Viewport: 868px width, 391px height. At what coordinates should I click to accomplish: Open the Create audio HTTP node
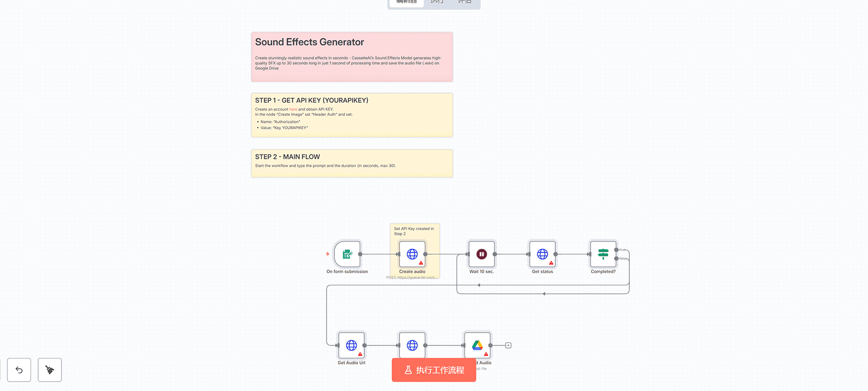[x=412, y=254]
